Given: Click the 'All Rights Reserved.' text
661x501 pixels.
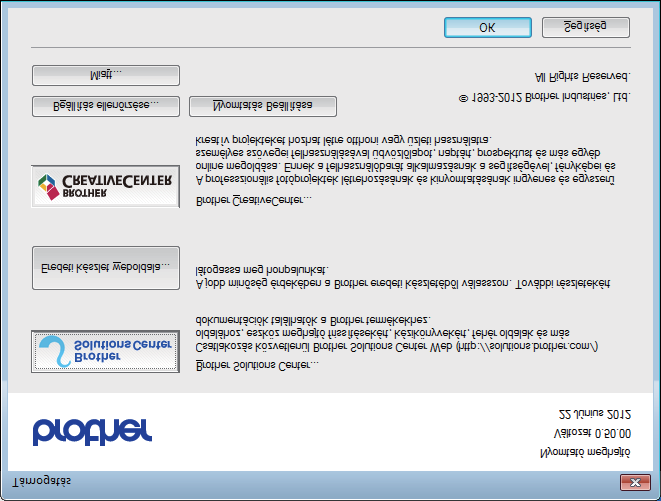Looking at the screenshot, I should (x=583, y=77).
